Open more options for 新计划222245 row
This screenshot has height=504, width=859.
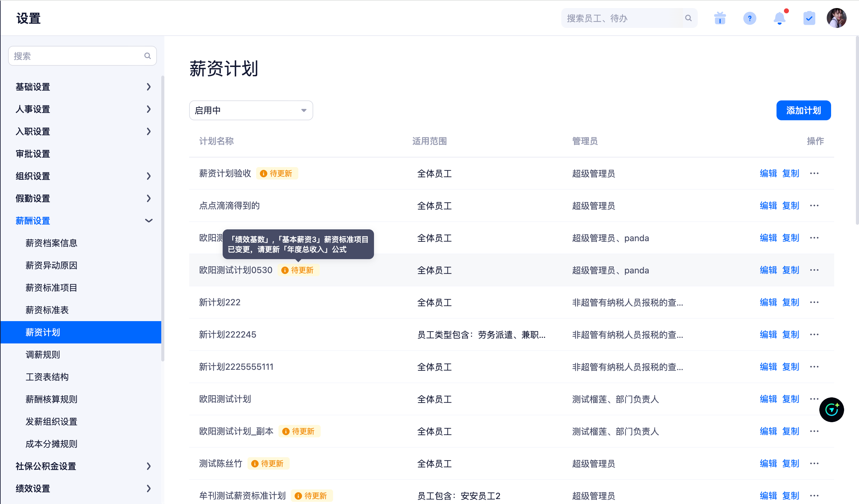(x=814, y=334)
